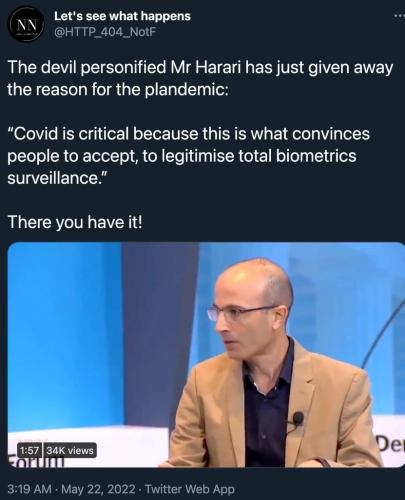The height and width of the screenshot is (500, 405).
Task: Click the quoted "Covid is critical" sentence
Action: [x=189, y=156]
